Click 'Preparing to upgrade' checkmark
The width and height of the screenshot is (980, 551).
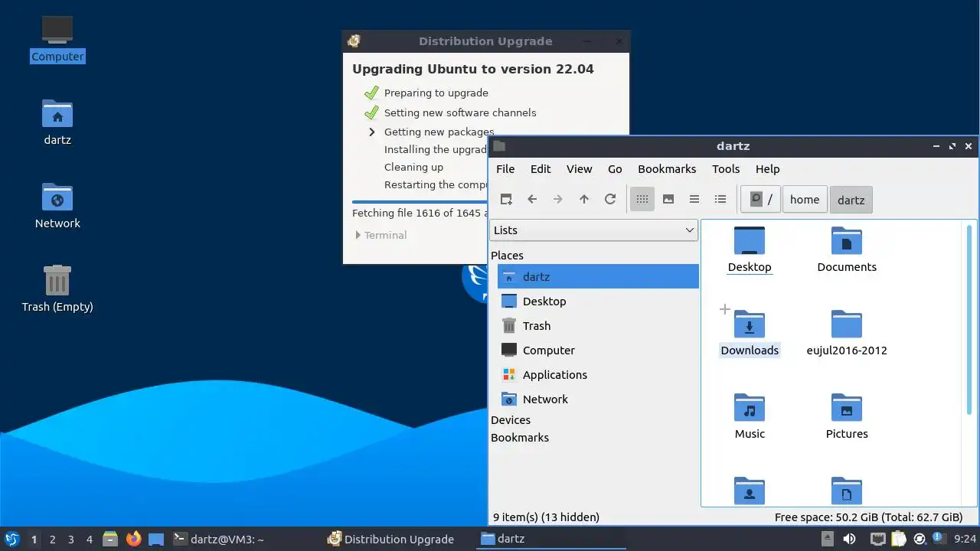coord(371,93)
